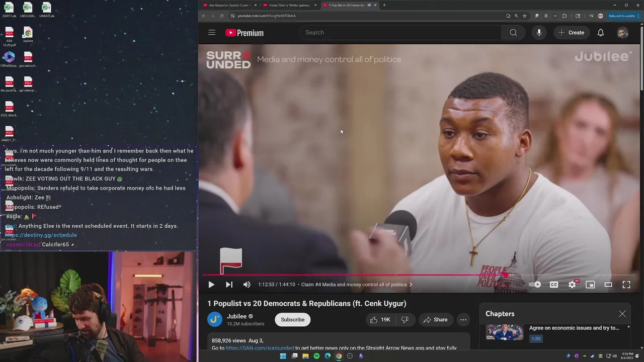Subscribe to the Jubilee channel

[x=292, y=320]
